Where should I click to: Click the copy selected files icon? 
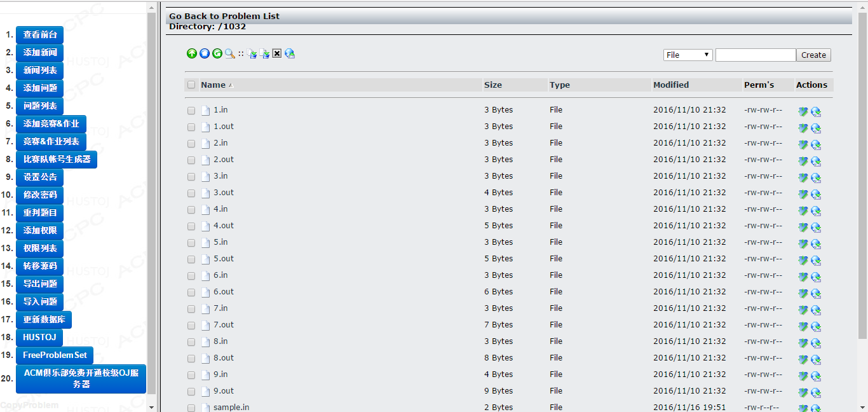252,54
